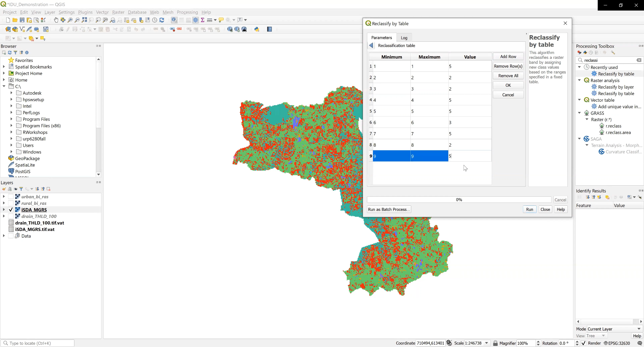
Task: Collapse the GRASS section in Processing Toolbox
Action: point(579,113)
